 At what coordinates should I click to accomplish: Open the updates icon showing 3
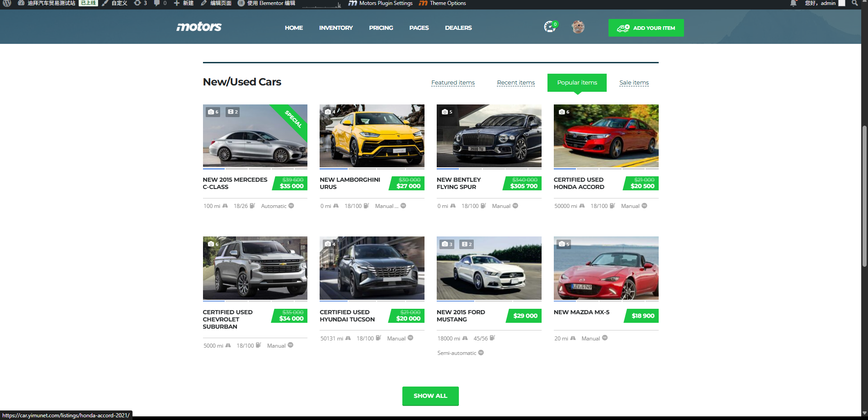[x=141, y=3]
